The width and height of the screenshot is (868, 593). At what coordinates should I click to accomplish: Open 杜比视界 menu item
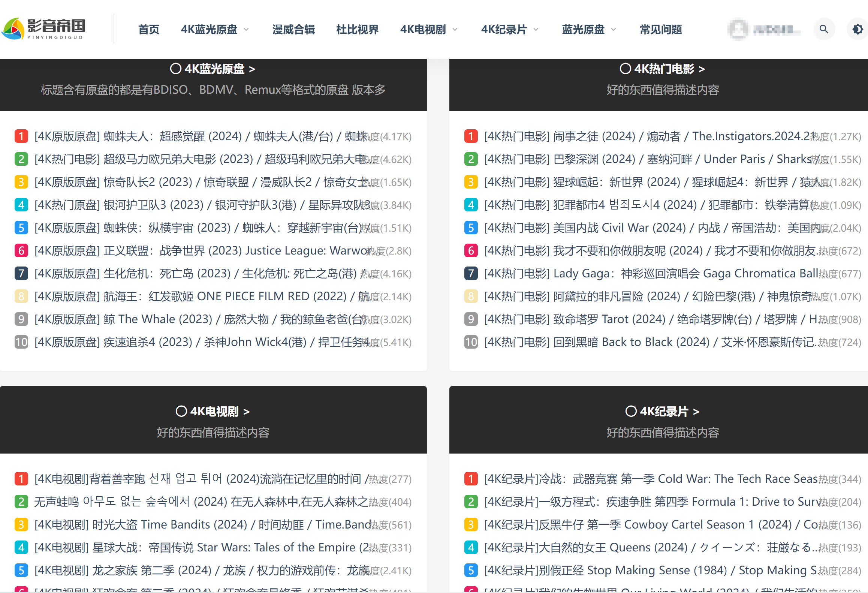click(x=357, y=29)
